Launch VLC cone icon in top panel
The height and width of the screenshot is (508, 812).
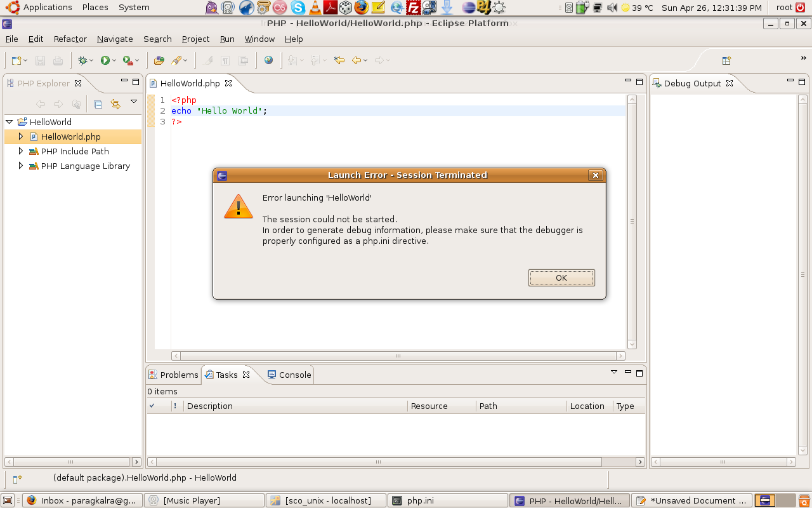(315, 8)
